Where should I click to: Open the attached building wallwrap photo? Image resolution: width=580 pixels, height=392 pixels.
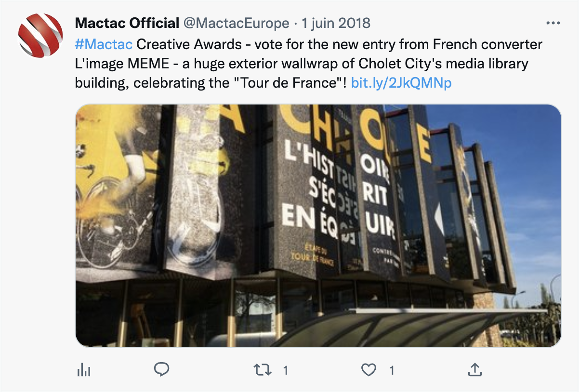(x=318, y=225)
